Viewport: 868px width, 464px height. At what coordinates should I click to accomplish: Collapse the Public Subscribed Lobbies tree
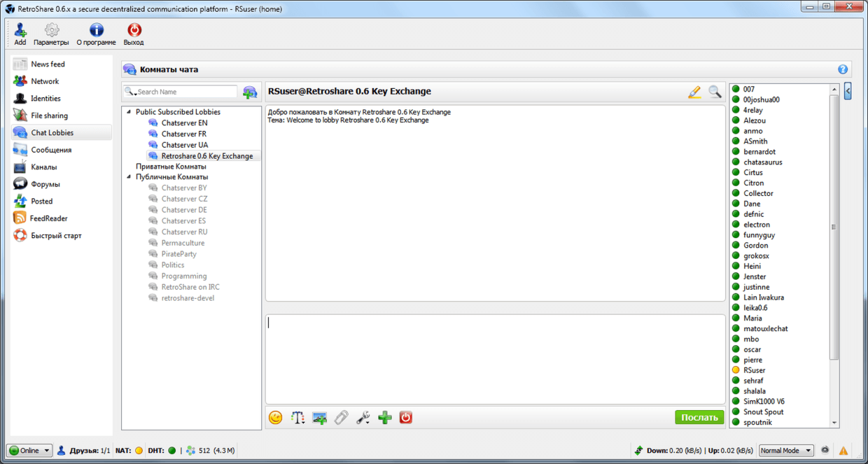(x=128, y=112)
